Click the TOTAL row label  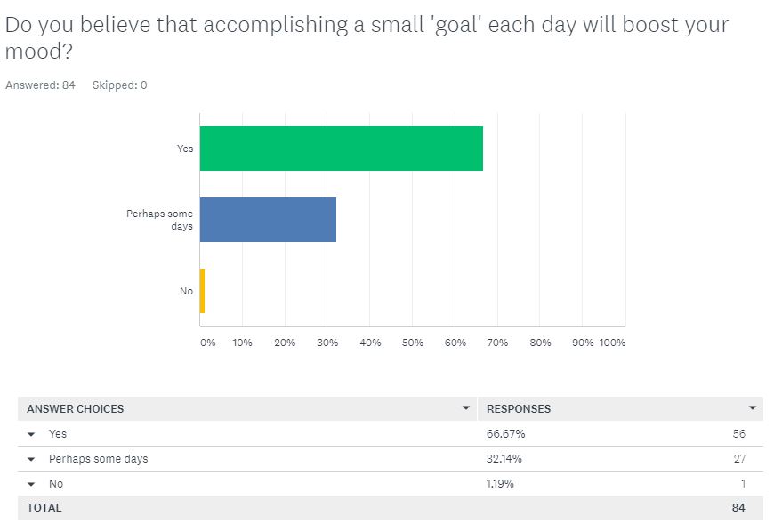click(44, 508)
